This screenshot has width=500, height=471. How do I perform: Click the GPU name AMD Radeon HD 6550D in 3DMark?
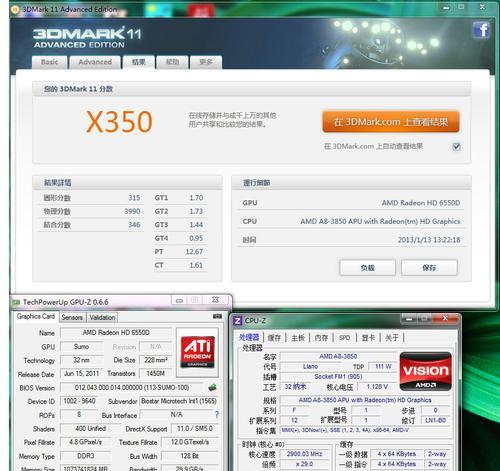click(x=421, y=203)
